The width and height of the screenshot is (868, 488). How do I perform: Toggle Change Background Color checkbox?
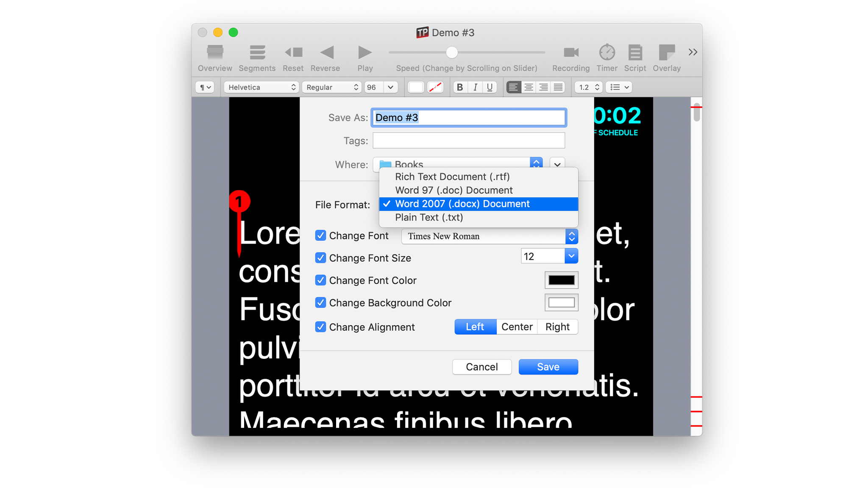point(321,302)
